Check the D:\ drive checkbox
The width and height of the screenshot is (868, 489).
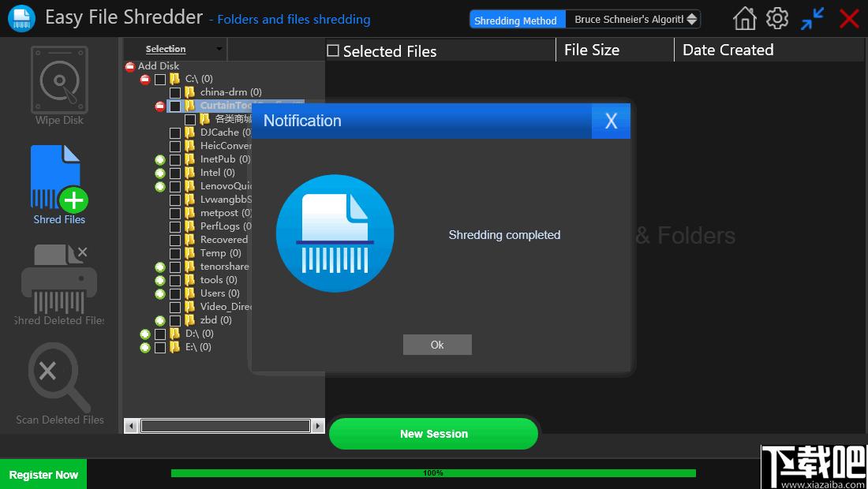[x=160, y=334]
